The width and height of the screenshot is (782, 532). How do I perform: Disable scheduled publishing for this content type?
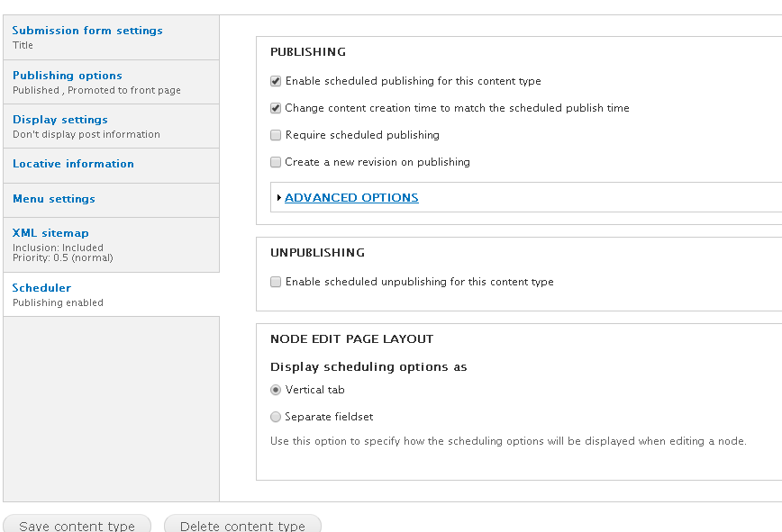(276, 81)
